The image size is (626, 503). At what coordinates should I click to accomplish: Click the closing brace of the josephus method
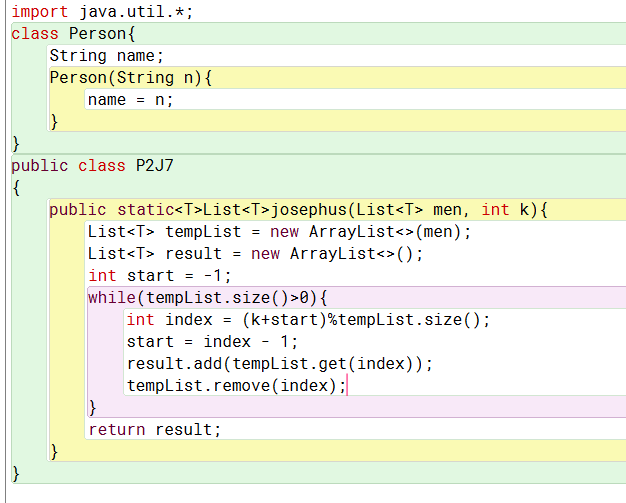[54, 452]
